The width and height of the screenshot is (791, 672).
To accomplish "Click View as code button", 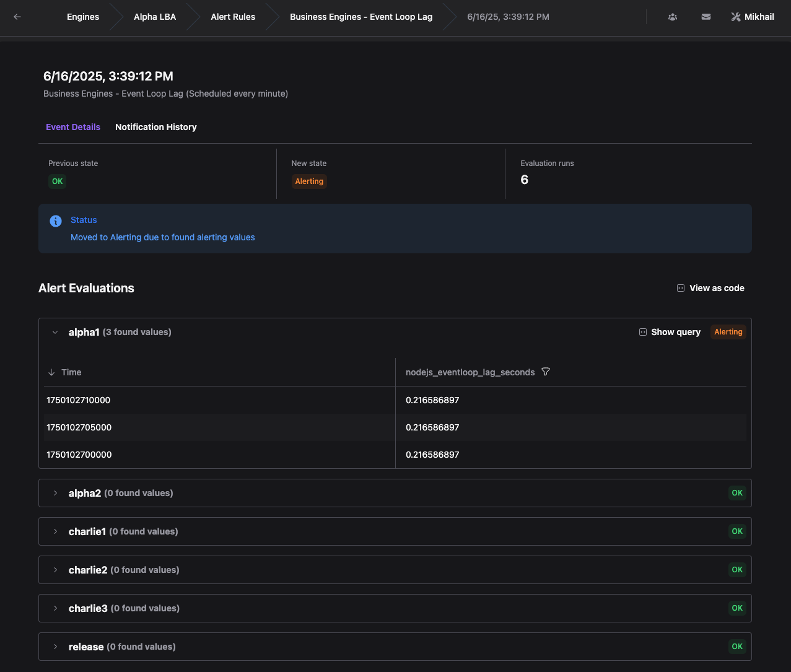I will coord(710,288).
